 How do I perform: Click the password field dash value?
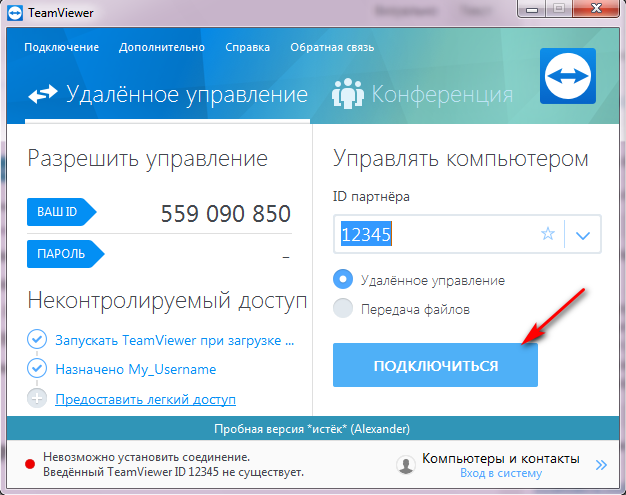pyautogui.click(x=286, y=257)
